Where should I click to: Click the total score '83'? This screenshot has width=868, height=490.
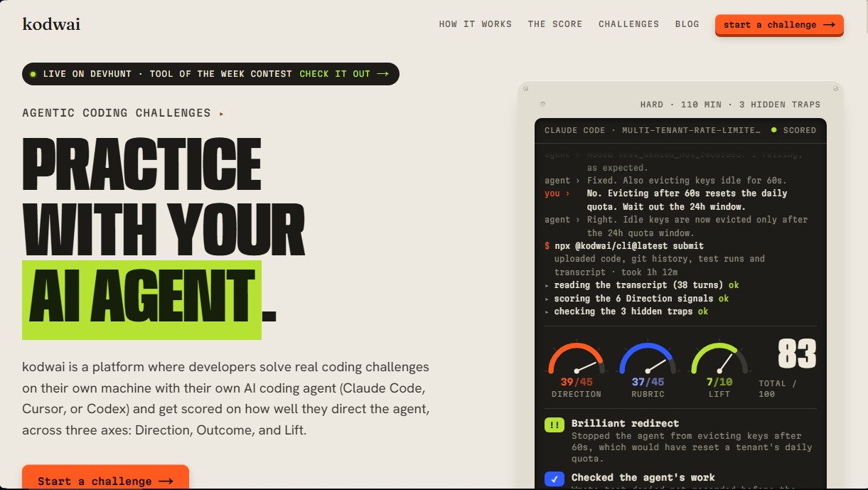(x=797, y=353)
